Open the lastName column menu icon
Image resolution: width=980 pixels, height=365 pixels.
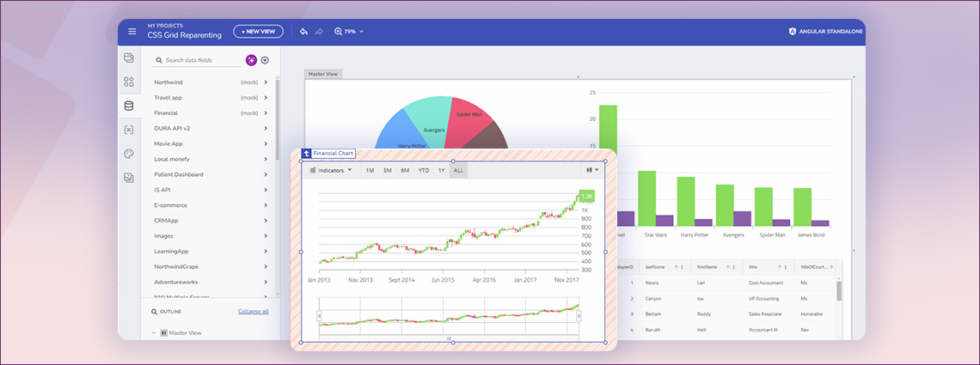tap(682, 266)
